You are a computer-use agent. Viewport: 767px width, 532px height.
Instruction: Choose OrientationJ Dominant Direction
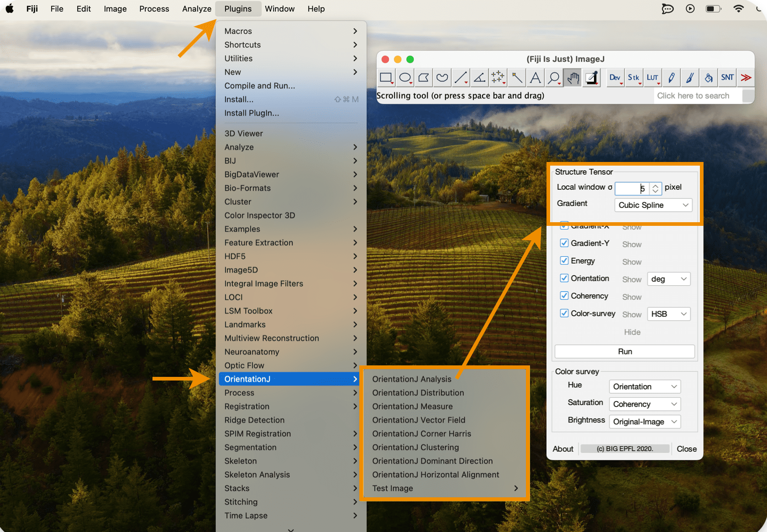(432, 461)
